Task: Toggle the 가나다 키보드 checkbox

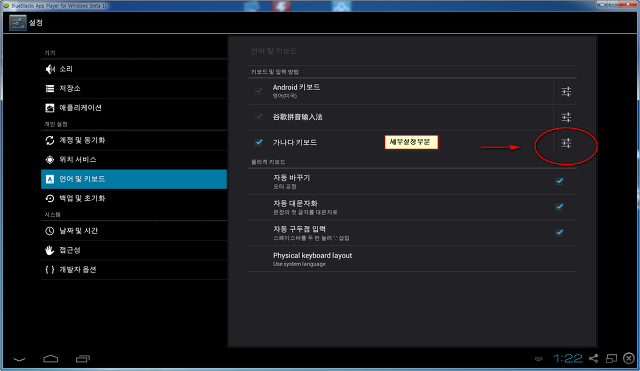Action: [x=259, y=142]
